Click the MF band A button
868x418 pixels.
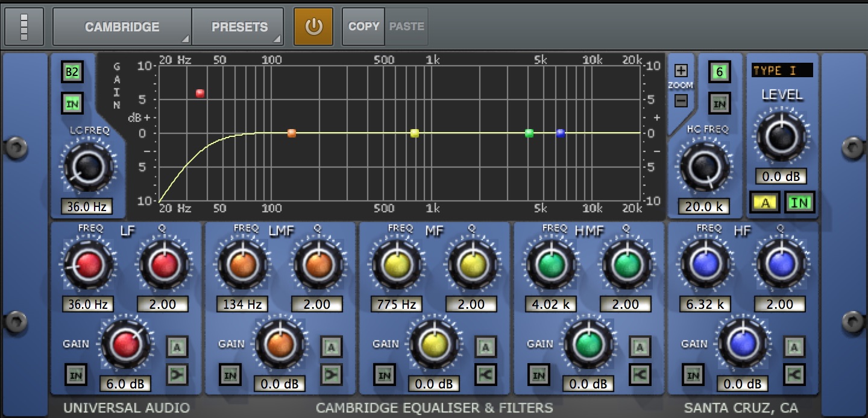485,347
